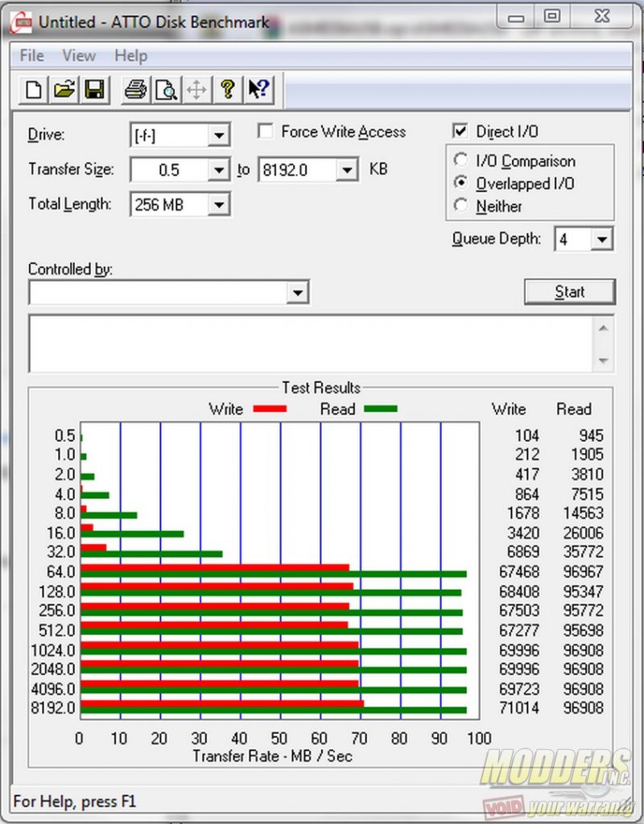Viewport: 644px width, 824px height.
Task: Choose the Neither radio option
Action: [461, 206]
